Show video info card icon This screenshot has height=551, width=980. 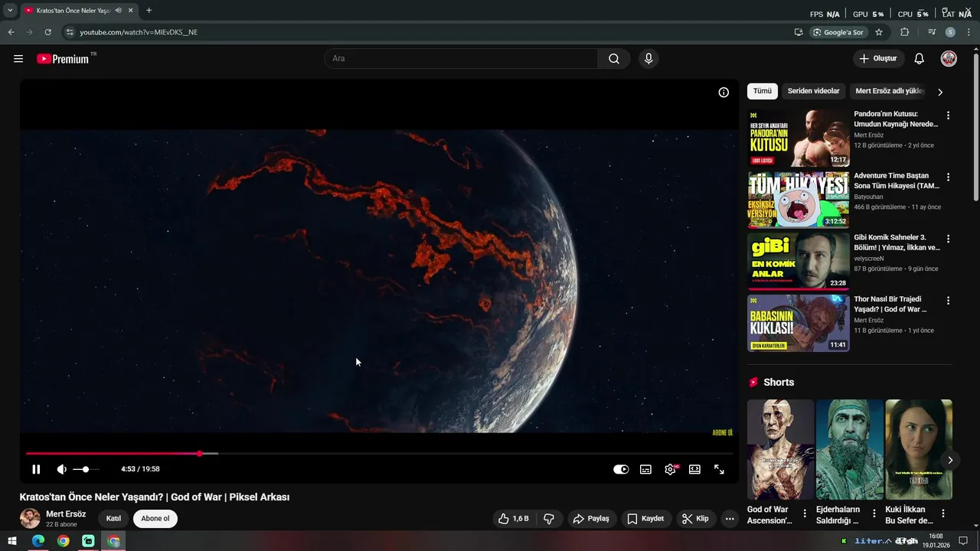724,93
